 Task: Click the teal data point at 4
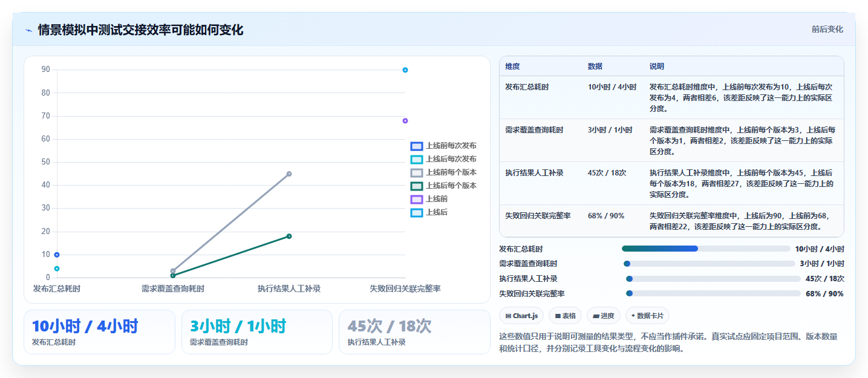(57, 269)
